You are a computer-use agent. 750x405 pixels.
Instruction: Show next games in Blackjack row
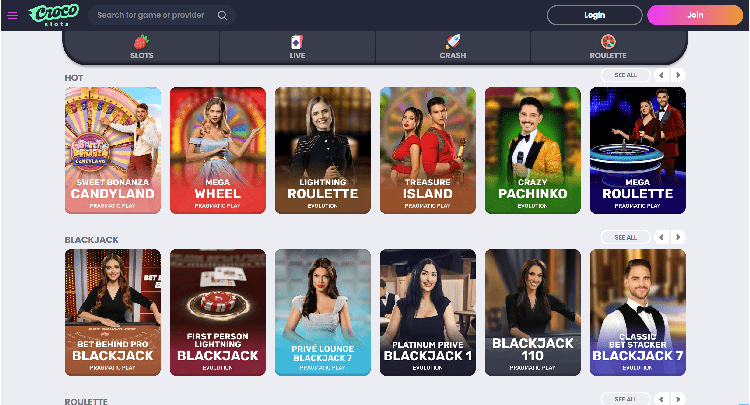coord(678,237)
